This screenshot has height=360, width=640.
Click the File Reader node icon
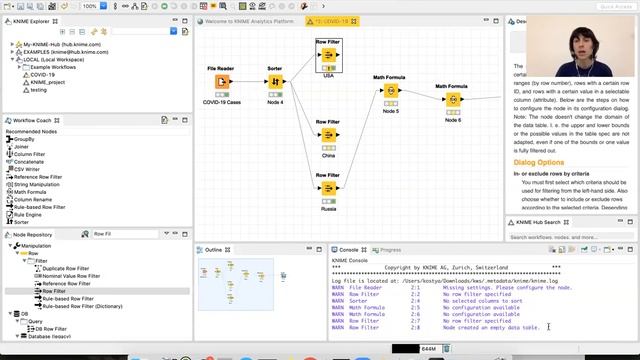[222, 82]
